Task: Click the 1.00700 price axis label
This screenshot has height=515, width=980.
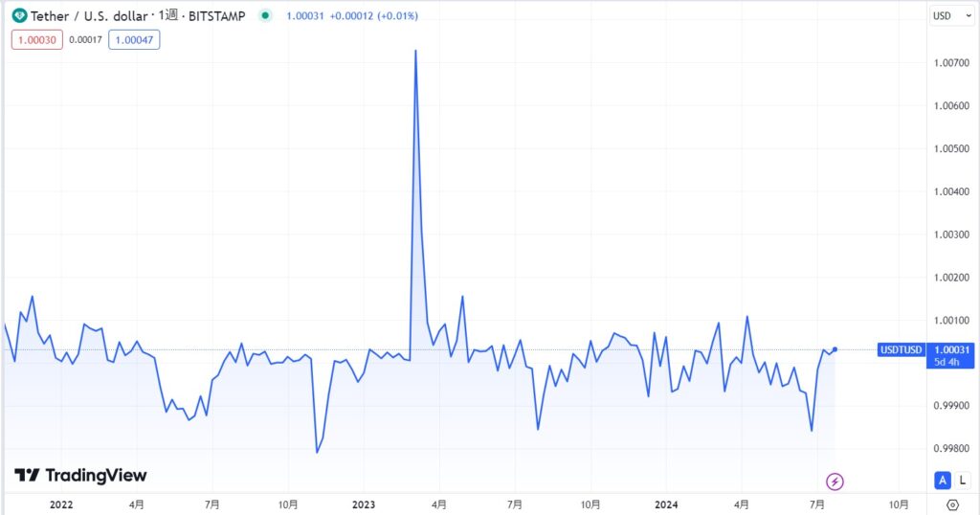Action: click(951, 62)
